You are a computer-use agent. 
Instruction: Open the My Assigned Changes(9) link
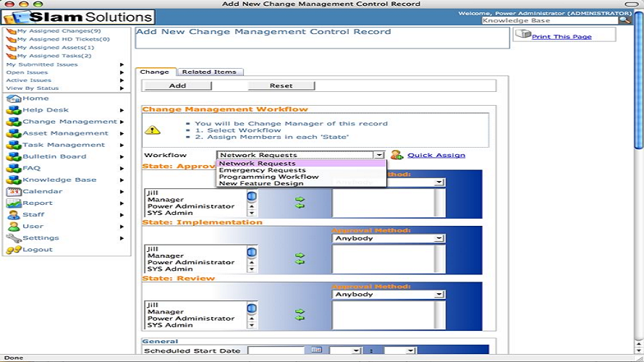point(59,31)
